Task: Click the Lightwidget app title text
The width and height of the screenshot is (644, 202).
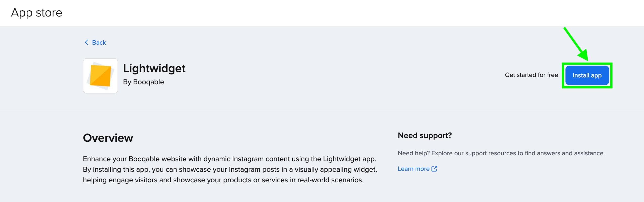Action: click(155, 68)
